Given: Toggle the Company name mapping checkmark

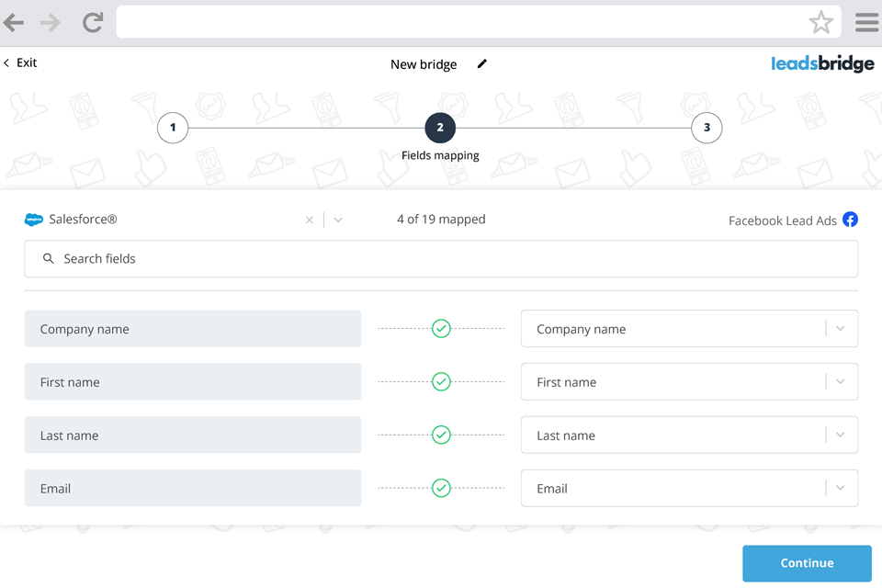Looking at the screenshot, I should point(441,329).
